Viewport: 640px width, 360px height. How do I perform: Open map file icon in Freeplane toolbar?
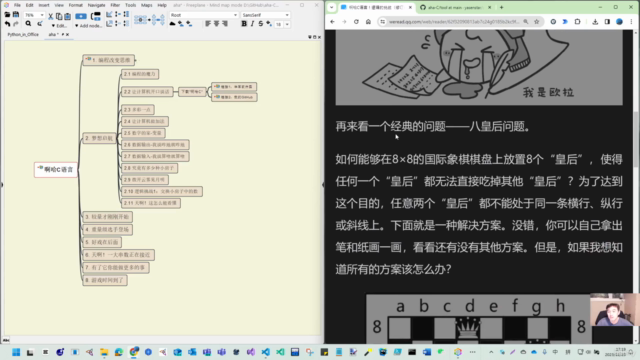7,15
